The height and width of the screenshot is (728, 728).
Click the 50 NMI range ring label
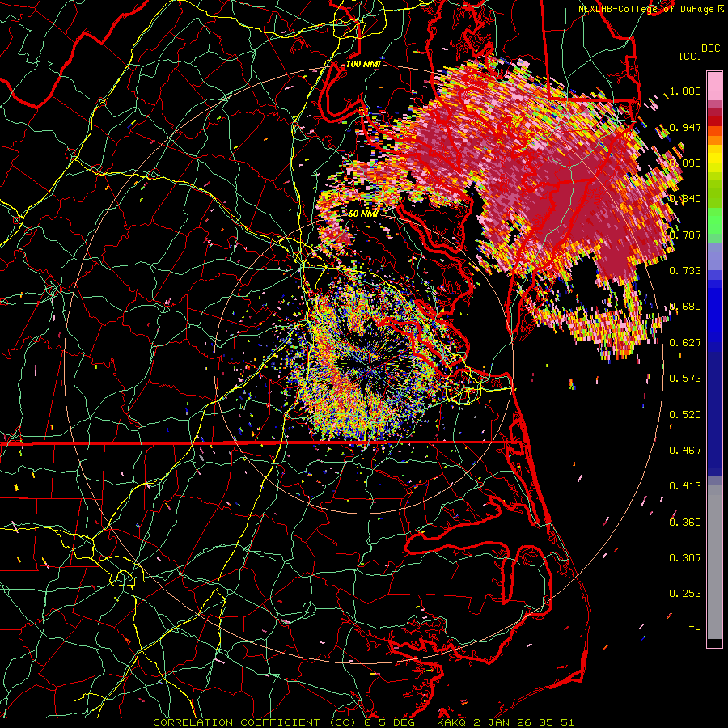363,214
